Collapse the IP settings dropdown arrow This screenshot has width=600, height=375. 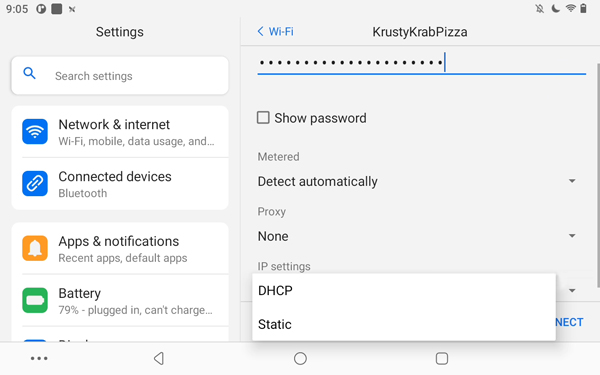coord(572,291)
